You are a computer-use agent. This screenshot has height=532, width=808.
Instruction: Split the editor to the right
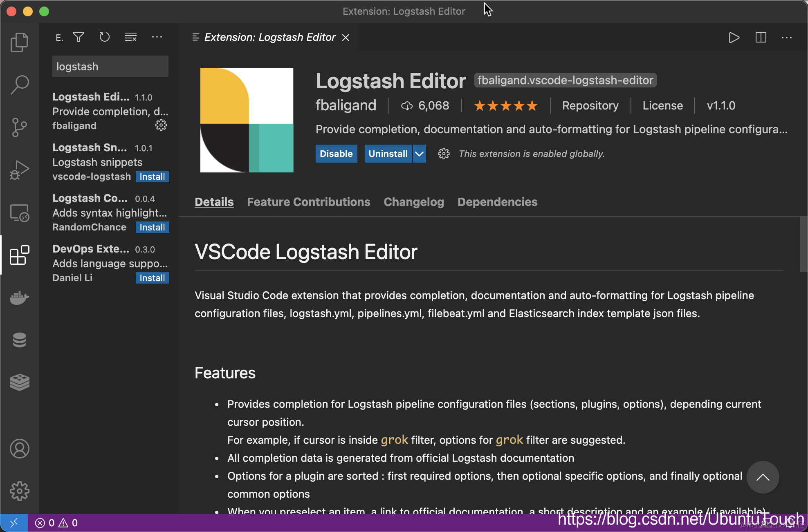pyautogui.click(x=761, y=38)
